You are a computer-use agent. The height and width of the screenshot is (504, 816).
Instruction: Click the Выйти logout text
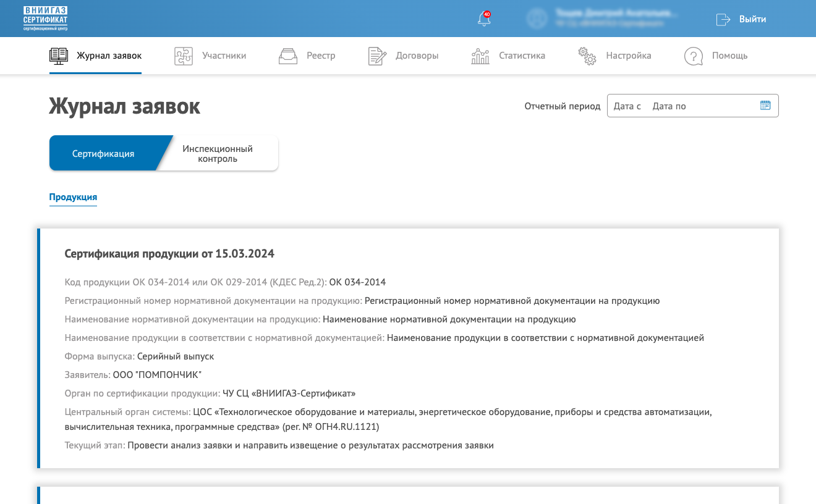tap(752, 19)
